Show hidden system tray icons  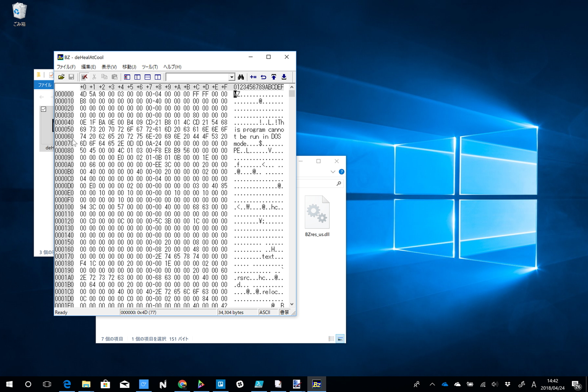pos(432,384)
